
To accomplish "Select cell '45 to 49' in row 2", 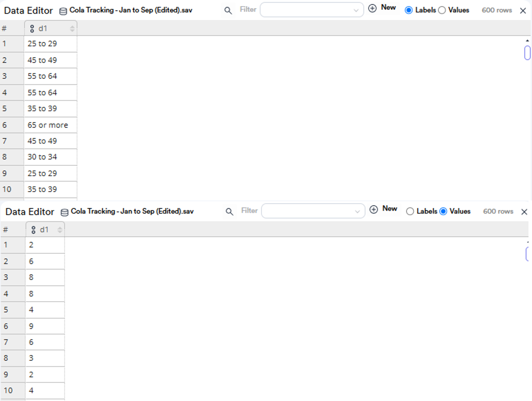I will (x=50, y=60).
